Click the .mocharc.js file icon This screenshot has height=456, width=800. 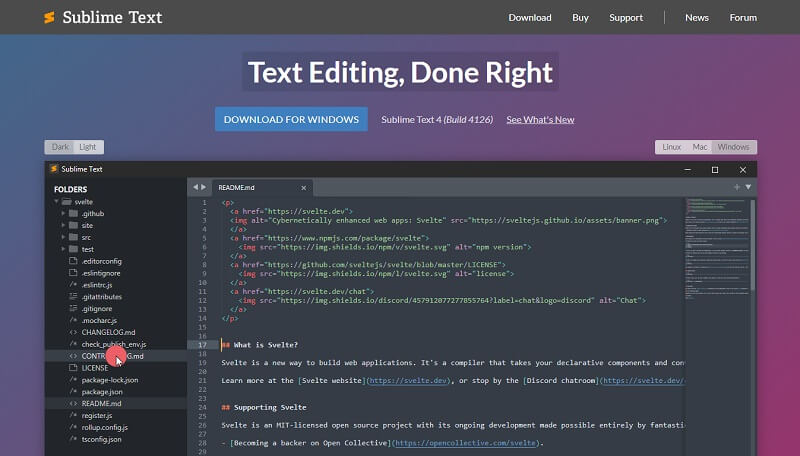pos(73,320)
